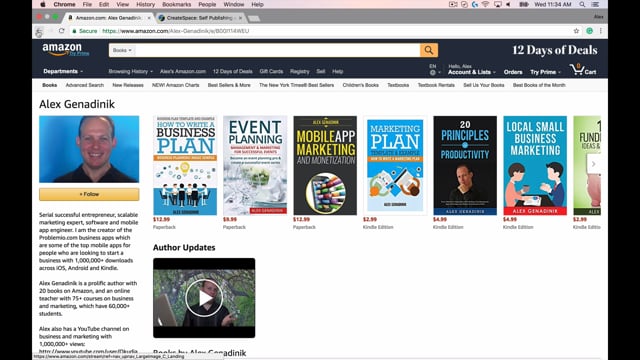Close the Amazon Alex Genadinik tab
The height and width of the screenshot is (360, 640).
point(149,18)
